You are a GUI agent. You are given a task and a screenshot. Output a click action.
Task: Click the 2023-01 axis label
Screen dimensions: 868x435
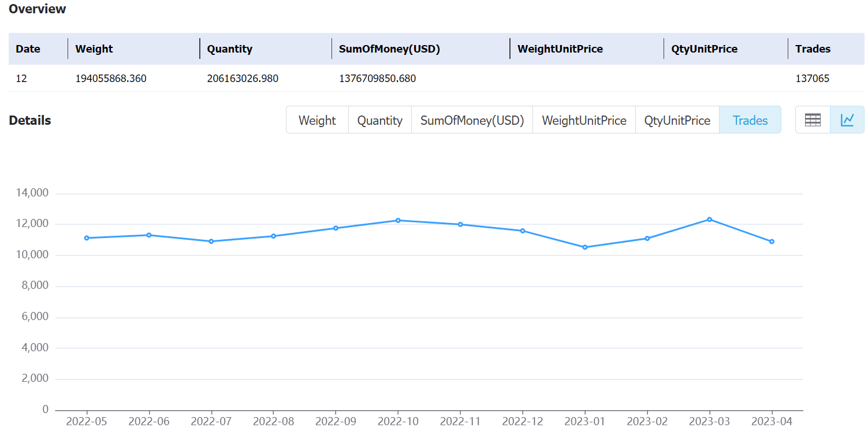pos(585,422)
